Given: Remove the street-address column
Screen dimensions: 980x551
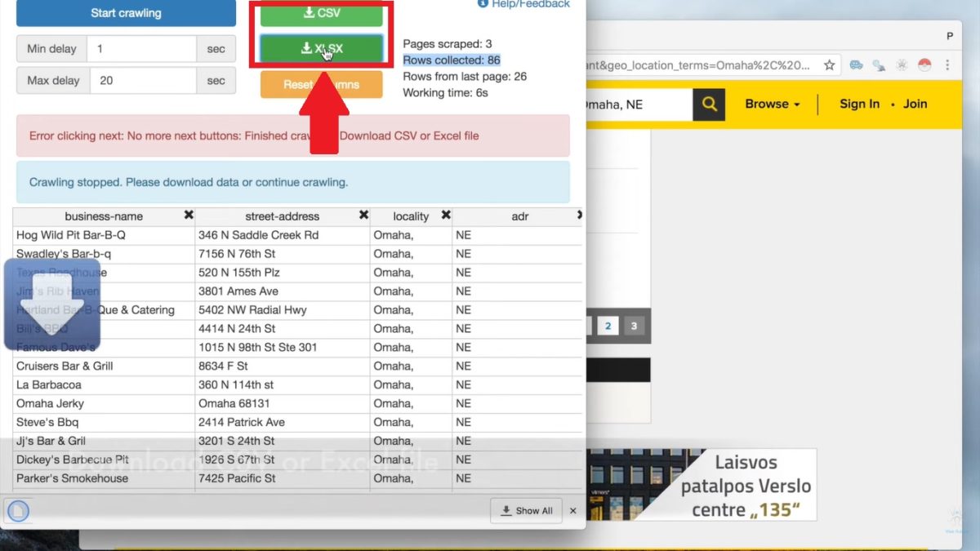Looking at the screenshot, I should pyautogui.click(x=364, y=216).
